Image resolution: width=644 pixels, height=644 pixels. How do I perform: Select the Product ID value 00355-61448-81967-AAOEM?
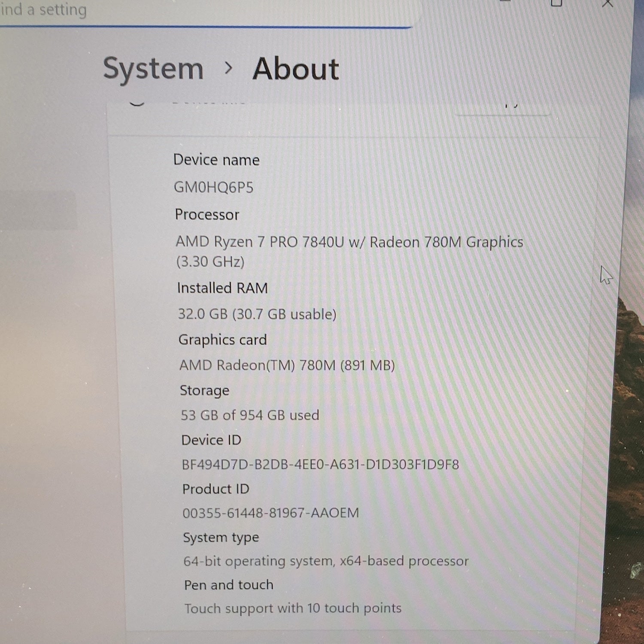pos(270,513)
